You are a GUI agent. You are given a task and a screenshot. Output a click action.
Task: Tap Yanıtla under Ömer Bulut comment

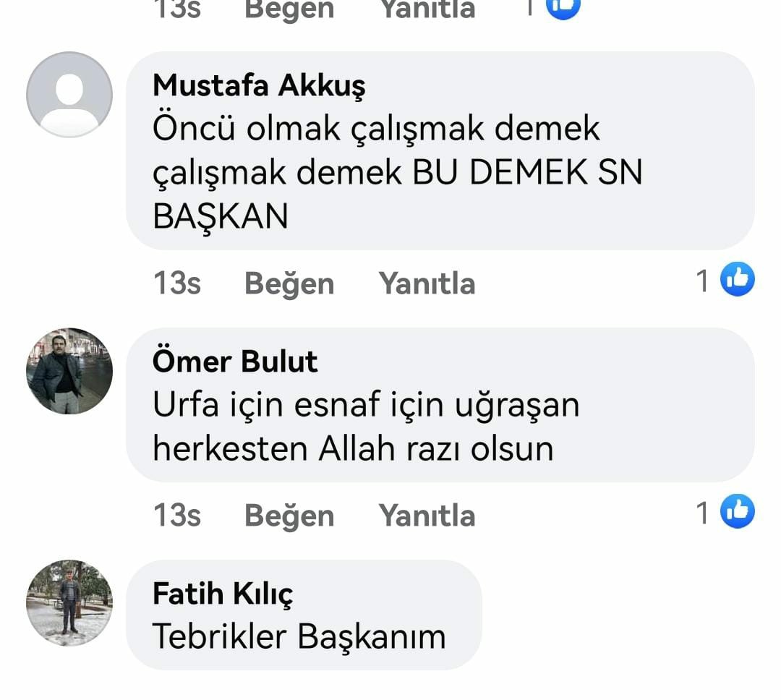point(427,515)
